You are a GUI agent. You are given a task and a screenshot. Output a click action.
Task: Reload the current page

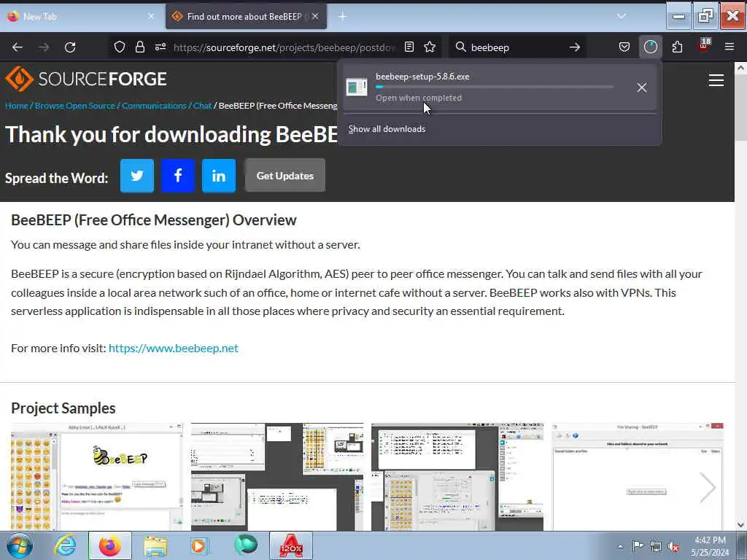coord(70,47)
